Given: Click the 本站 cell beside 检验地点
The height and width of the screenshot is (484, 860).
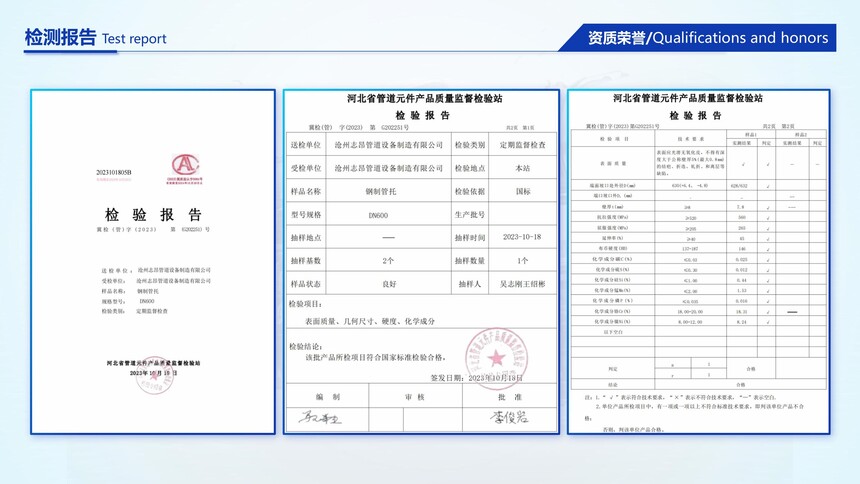Looking at the screenshot, I should tap(523, 168).
